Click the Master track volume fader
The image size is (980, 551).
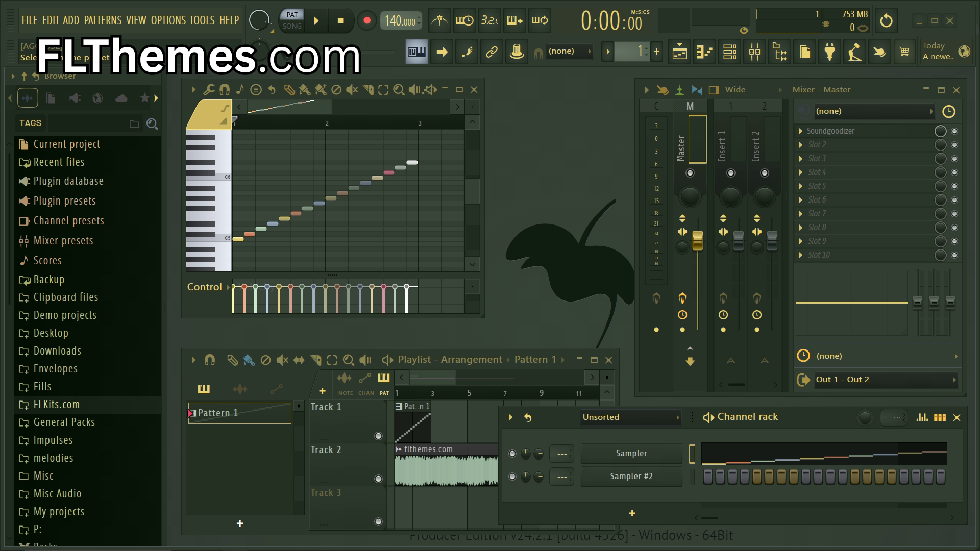click(x=698, y=240)
